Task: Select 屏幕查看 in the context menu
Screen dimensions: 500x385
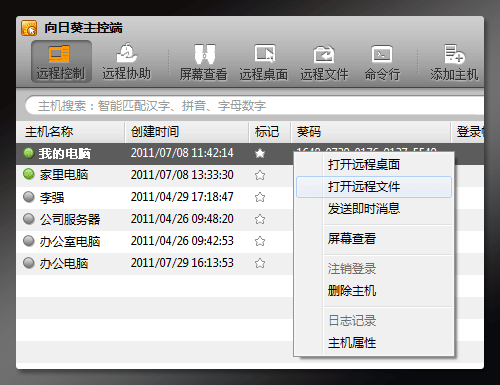Action: 374,239
